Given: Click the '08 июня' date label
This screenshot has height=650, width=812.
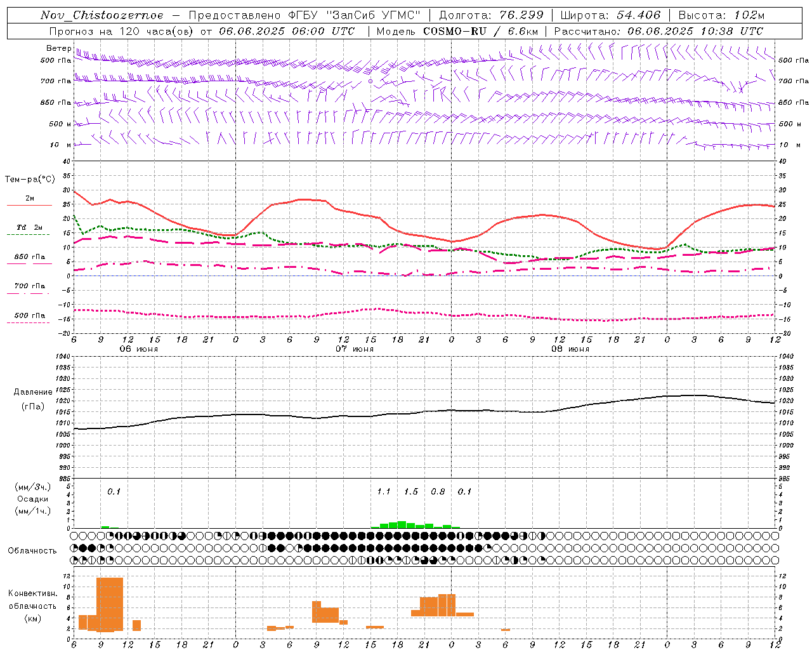Looking at the screenshot, I should (x=570, y=349).
